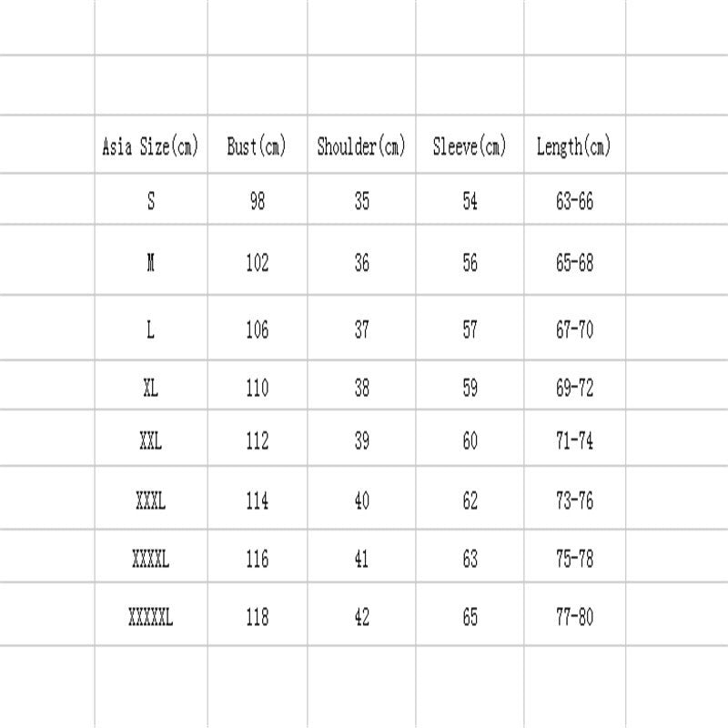Click bust value 98 cell
The width and height of the screenshot is (728, 728).
click(257, 201)
